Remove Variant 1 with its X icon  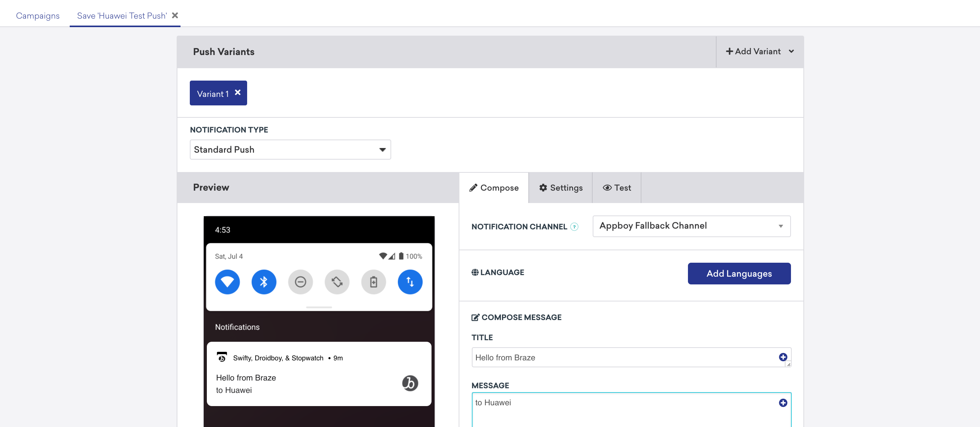click(238, 93)
